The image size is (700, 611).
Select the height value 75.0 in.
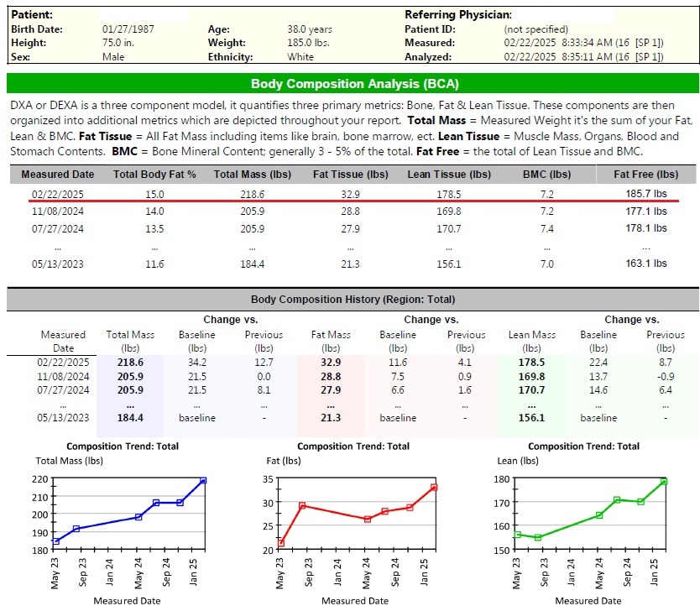pyautogui.click(x=118, y=43)
